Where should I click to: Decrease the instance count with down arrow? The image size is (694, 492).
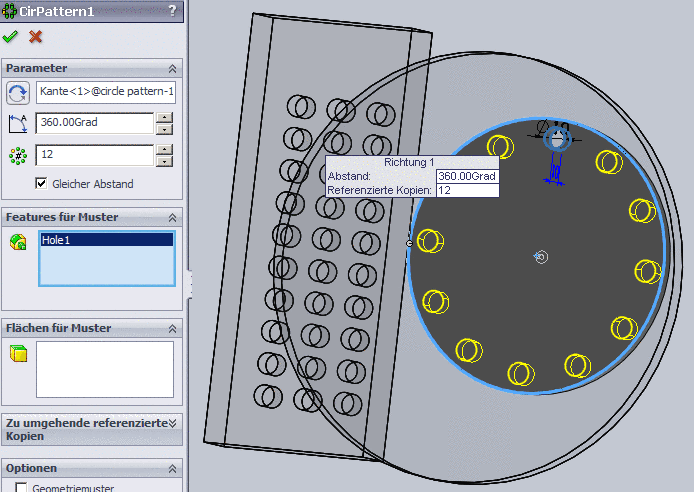click(164, 161)
